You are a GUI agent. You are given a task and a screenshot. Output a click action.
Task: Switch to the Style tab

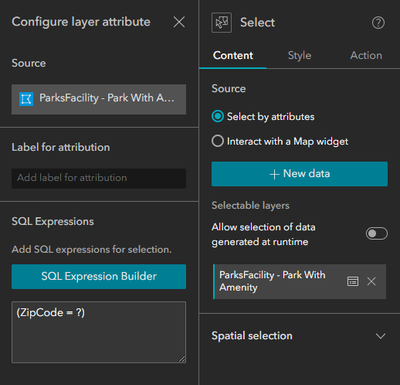299,55
